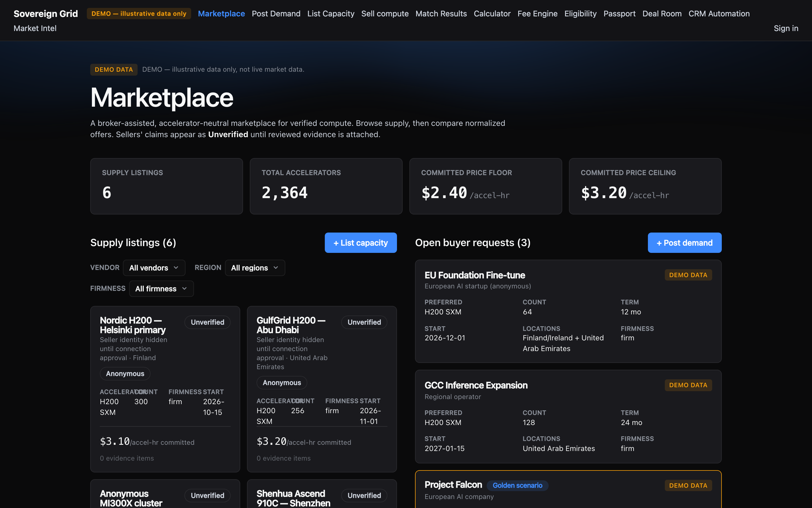Click the Supply listings (6) heading
812x508 pixels.
[x=133, y=243]
